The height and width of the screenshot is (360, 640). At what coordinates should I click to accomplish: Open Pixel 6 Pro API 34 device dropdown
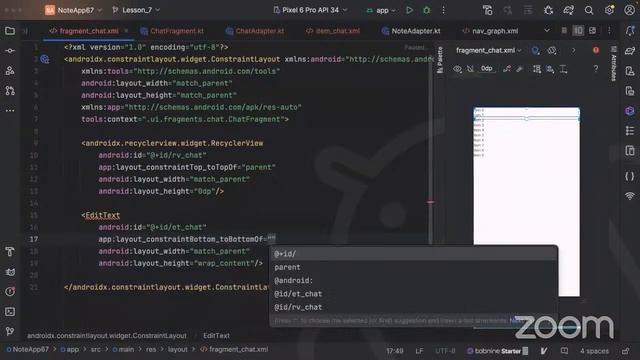pyautogui.click(x=310, y=10)
